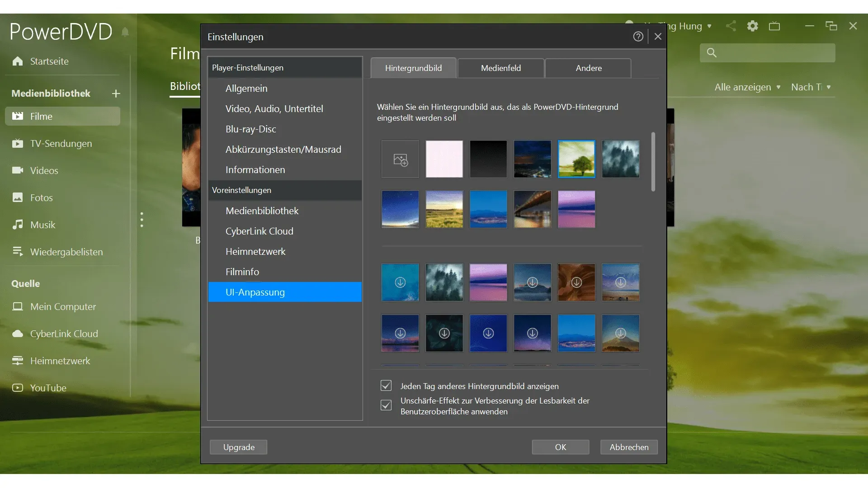868x488 pixels.
Task: Open the Fotos picture icon
Action: 18,197
